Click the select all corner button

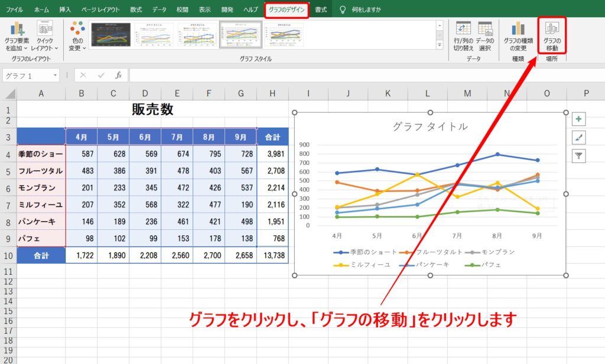point(8,93)
